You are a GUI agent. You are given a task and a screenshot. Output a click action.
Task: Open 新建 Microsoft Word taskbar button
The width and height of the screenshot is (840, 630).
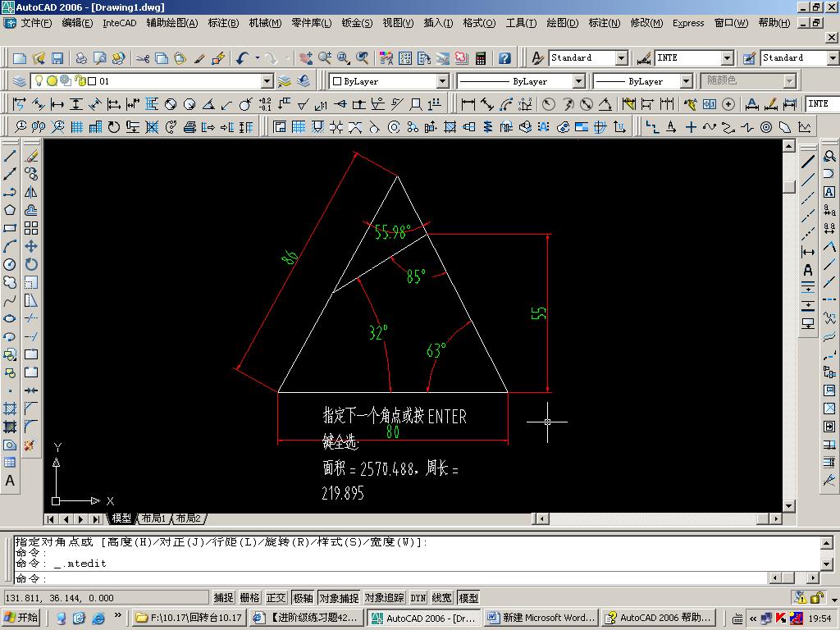pos(541,618)
